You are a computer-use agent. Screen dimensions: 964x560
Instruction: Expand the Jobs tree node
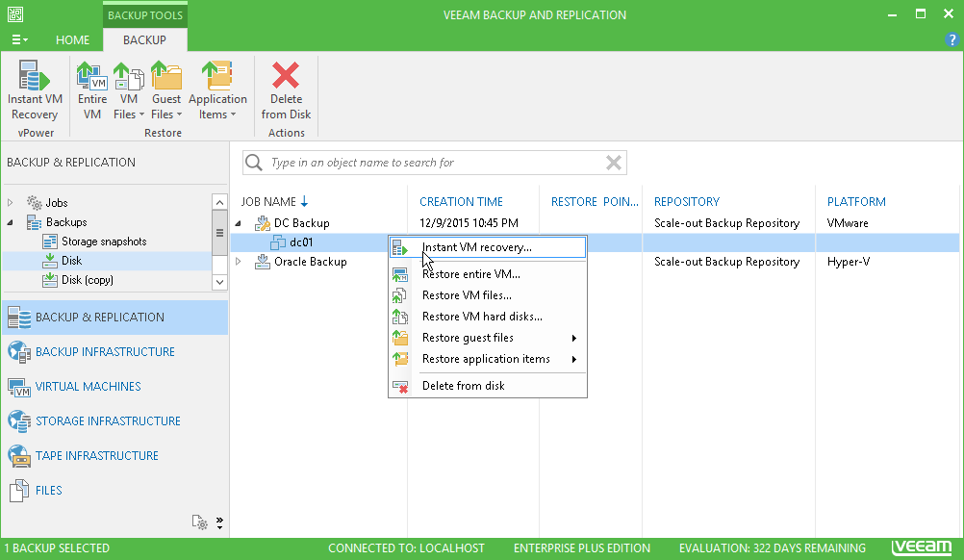11,203
